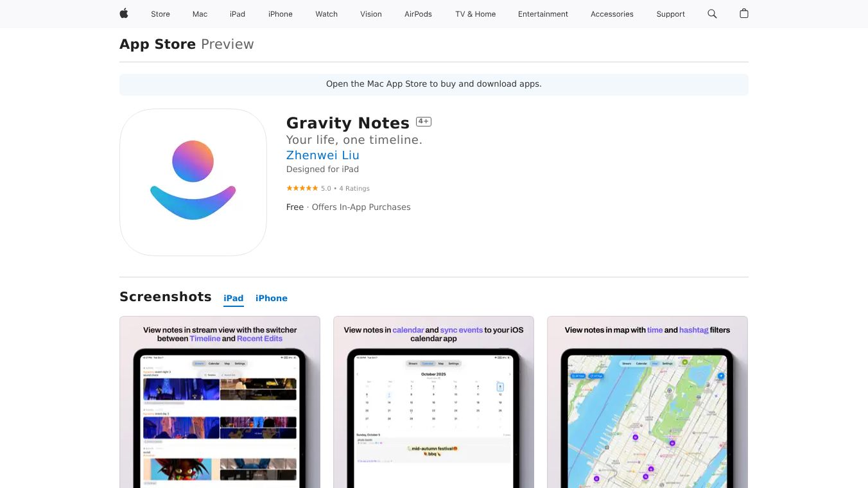The height and width of the screenshot is (488, 868).
Task: Open the TV & Home menu
Action: 476,14
